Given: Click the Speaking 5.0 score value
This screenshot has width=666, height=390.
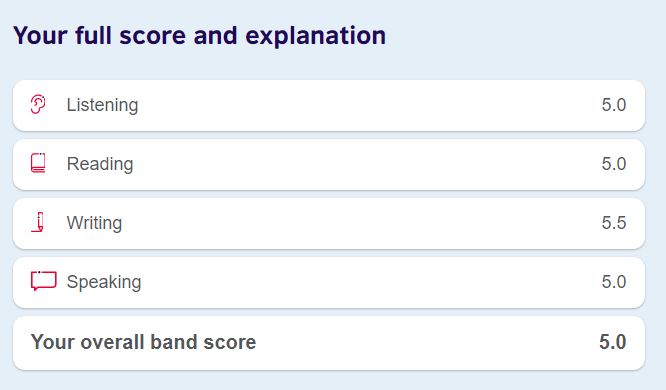Looking at the screenshot, I should [614, 282].
